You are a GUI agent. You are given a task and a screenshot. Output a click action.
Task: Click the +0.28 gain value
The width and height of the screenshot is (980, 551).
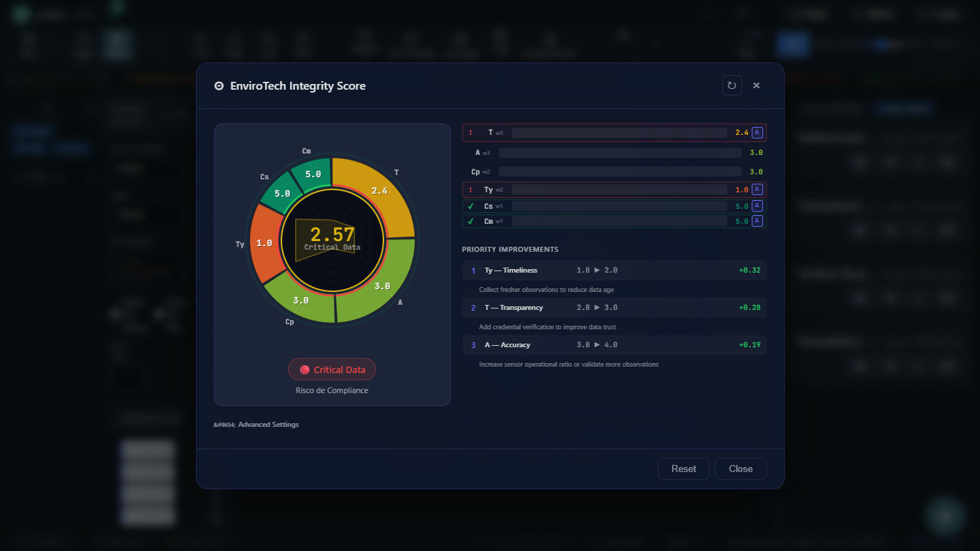click(750, 308)
